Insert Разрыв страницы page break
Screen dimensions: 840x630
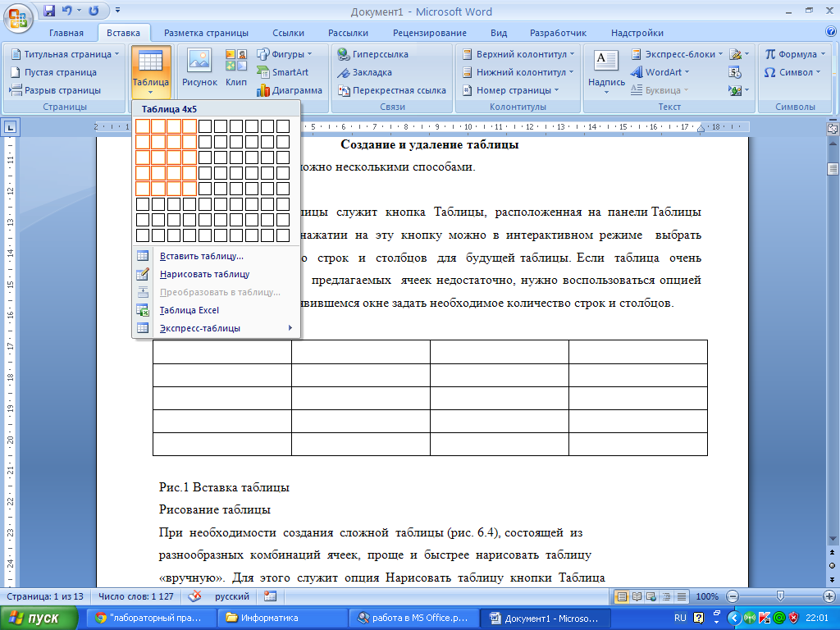[55, 90]
